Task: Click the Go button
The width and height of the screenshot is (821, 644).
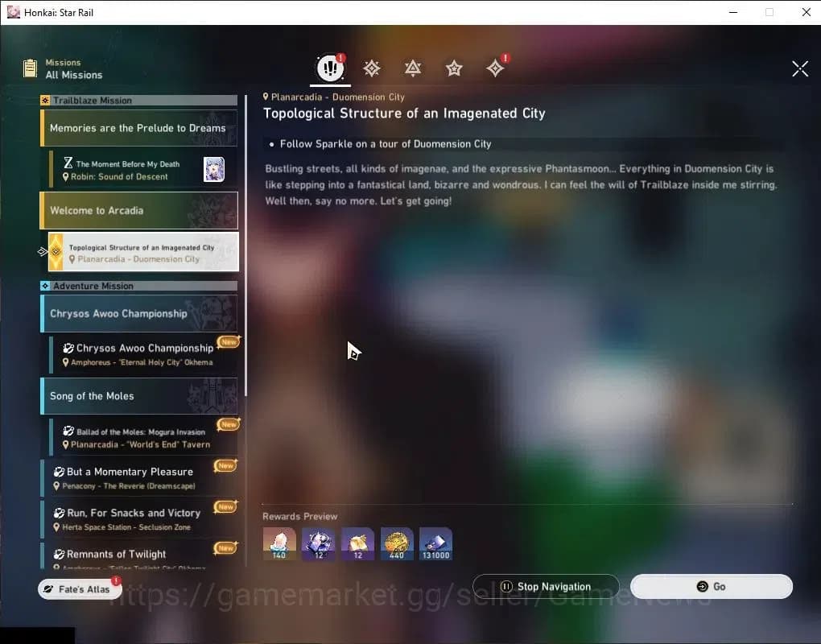Action: tap(711, 586)
